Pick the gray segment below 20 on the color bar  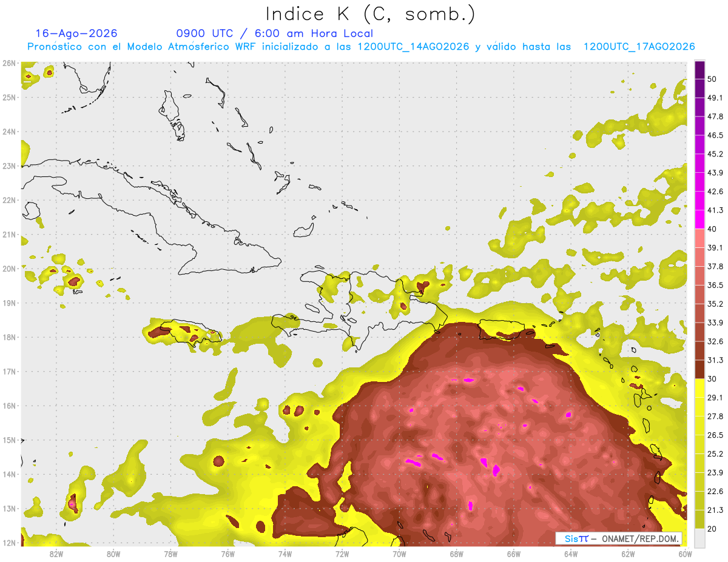[x=699, y=537]
